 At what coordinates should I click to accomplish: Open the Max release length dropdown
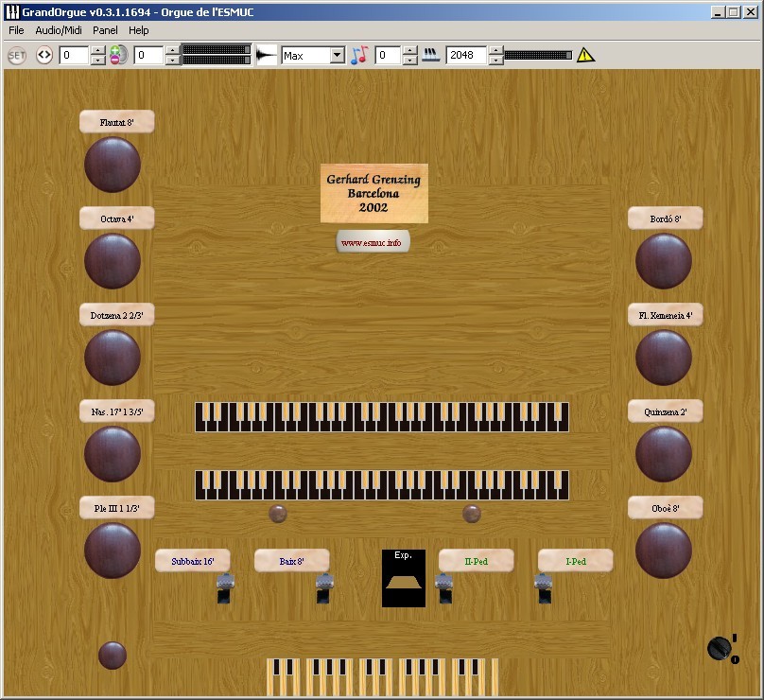click(338, 56)
